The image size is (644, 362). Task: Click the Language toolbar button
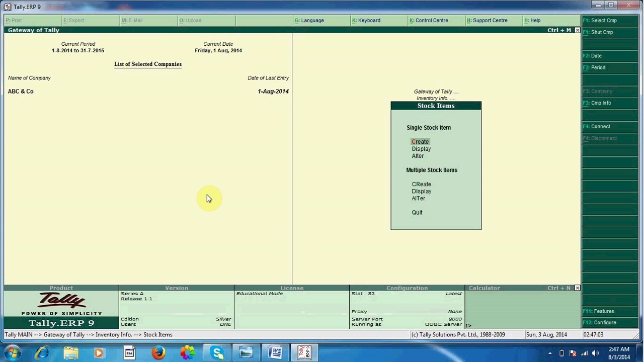click(x=321, y=21)
